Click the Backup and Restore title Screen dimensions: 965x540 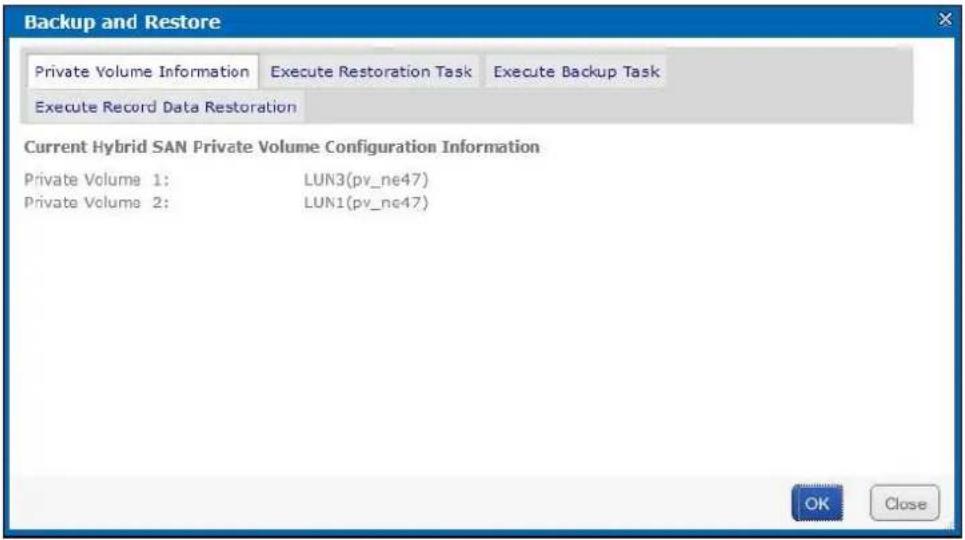(x=122, y=22)
